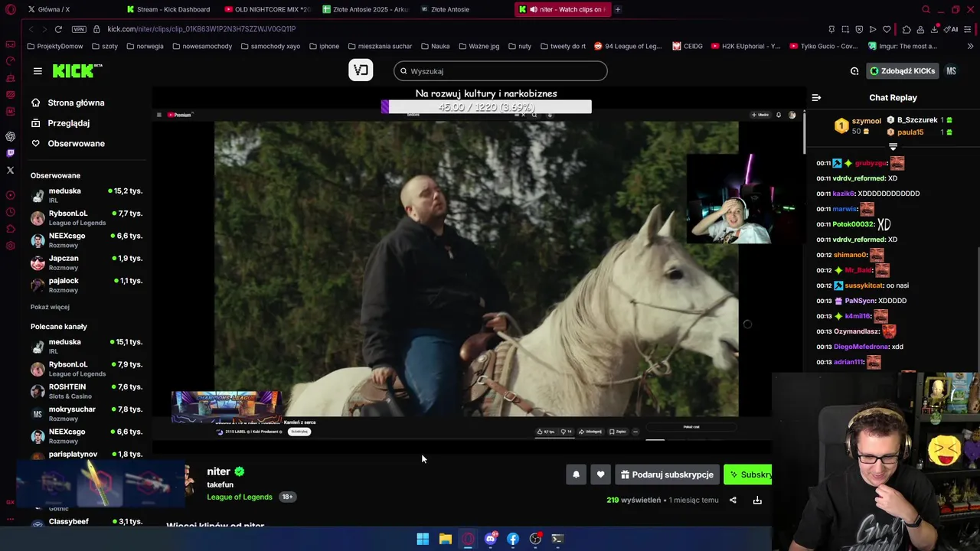
Task: Open Windows Start menu
Action: [423, 539]
